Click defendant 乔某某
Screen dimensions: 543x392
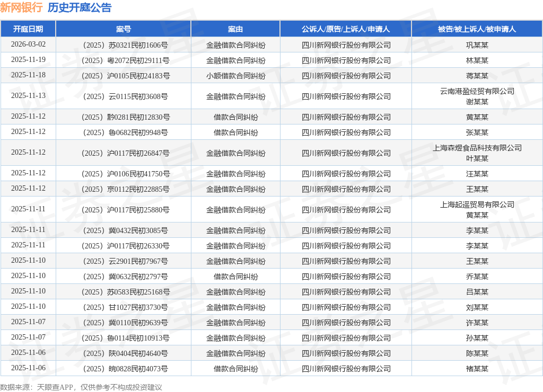(477, 277)
